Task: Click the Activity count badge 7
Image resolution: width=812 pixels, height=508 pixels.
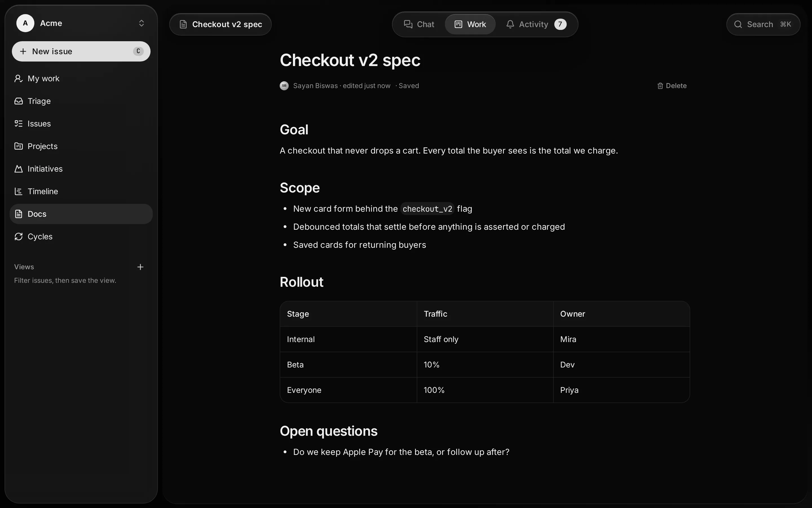Action: point(560,24)
